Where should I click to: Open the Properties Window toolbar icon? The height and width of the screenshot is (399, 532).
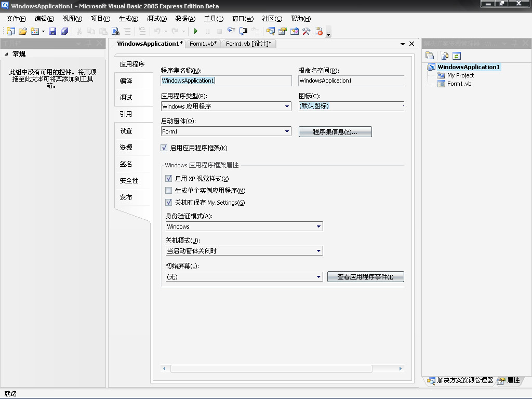tap(282, 31)
